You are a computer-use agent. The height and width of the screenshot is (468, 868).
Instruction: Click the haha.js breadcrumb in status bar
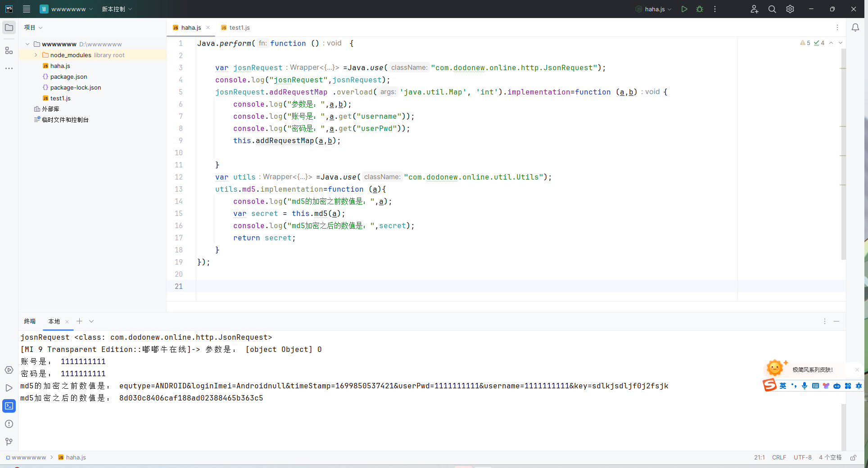[x=72, y=457]
